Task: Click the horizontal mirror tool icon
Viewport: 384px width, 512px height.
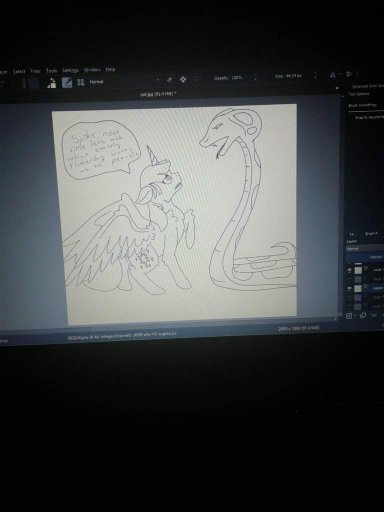Action: click(332, 75)
